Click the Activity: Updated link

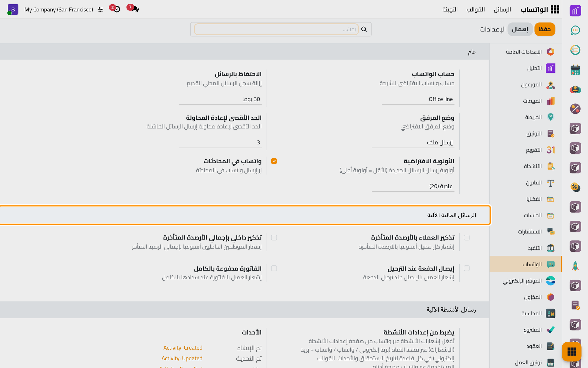point(182,358)
